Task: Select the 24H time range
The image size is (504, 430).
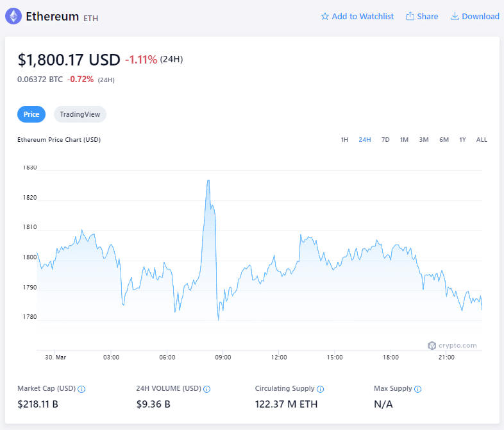Action: point(365,139)
